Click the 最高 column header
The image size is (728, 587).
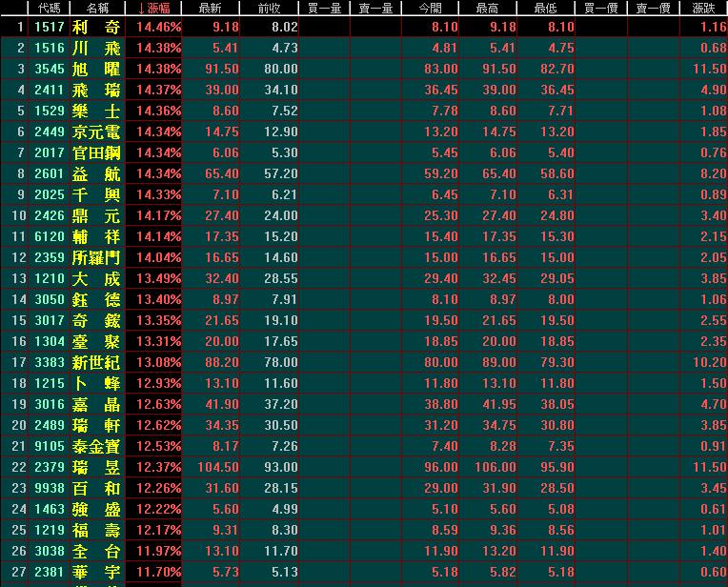pos(488,8)
